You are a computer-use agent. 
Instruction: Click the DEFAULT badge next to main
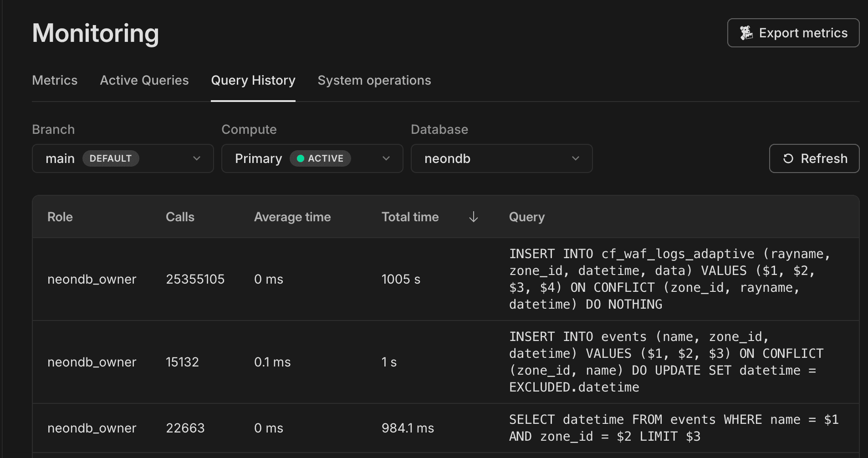[111, 158]
